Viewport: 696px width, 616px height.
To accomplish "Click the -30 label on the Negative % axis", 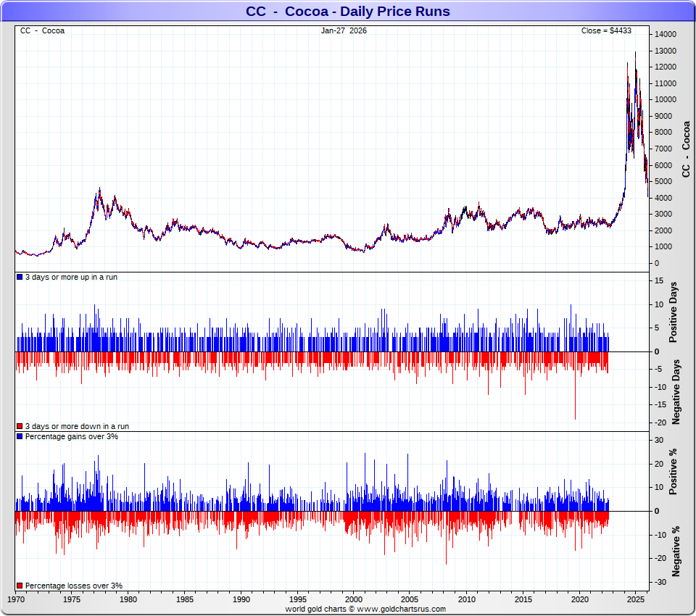I will pyautogui.click(x=660, y=582).
